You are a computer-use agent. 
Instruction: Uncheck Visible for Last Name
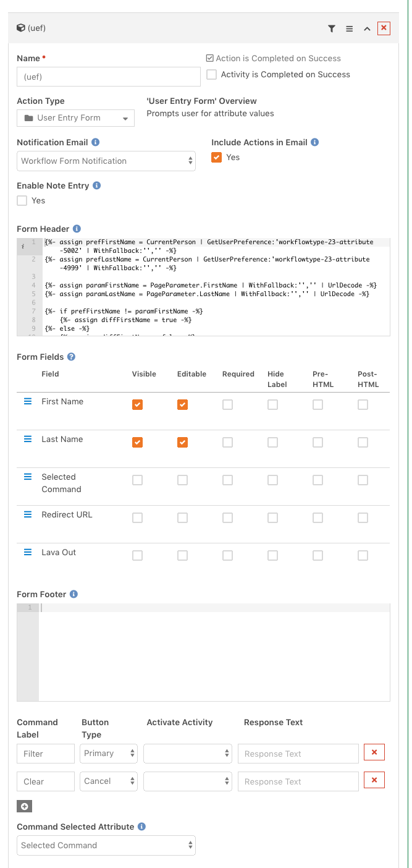(137, 442)
